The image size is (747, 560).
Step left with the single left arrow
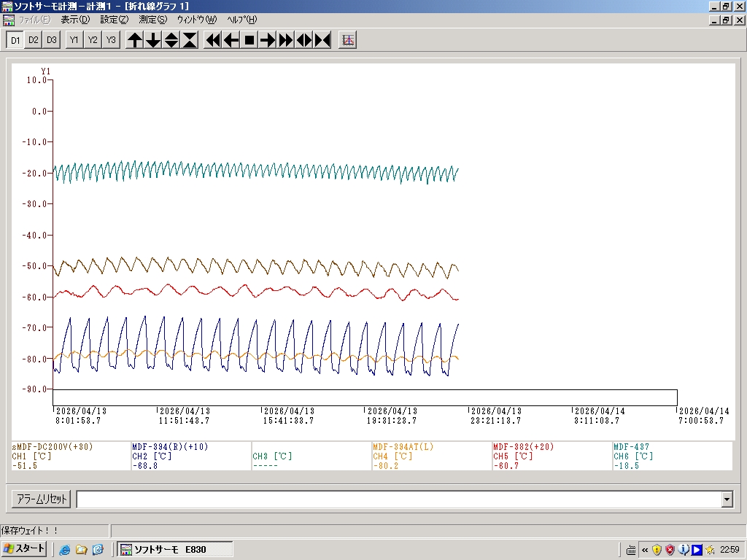[x=231, y=40]
